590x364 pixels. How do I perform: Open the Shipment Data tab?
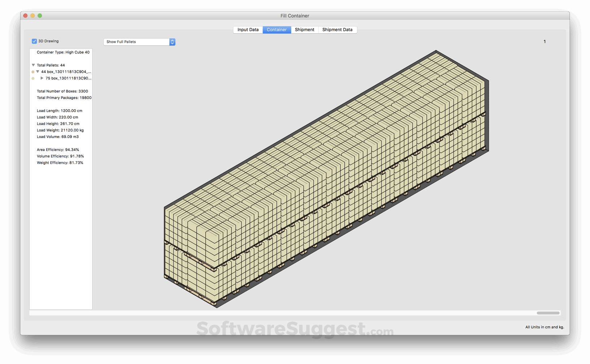(x=337, y=30)
